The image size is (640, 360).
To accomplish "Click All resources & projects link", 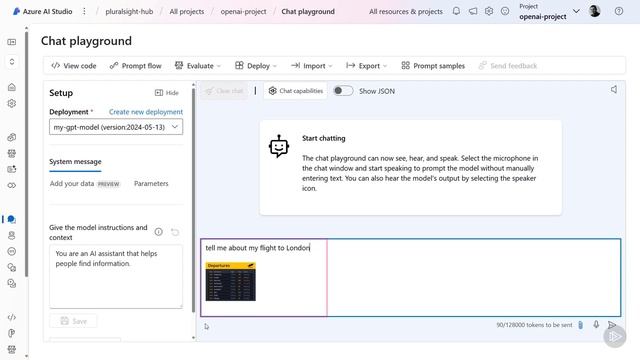I will [x=406, y=11].
